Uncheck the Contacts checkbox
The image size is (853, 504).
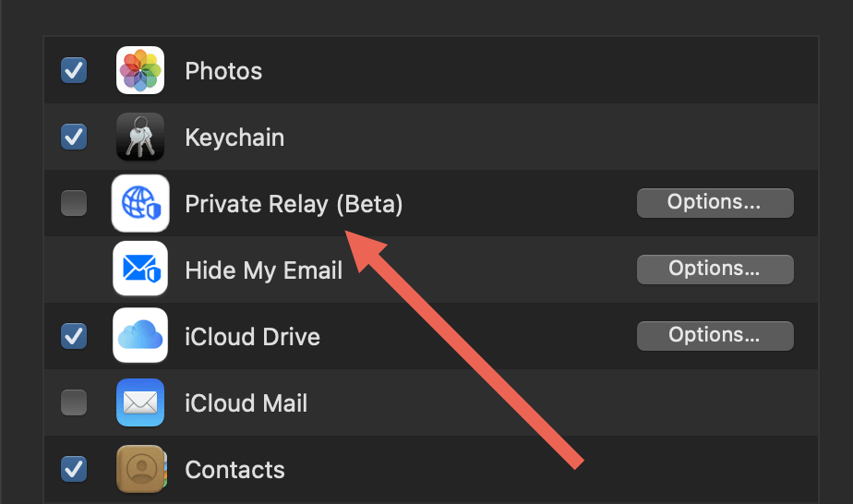[74, 469]
